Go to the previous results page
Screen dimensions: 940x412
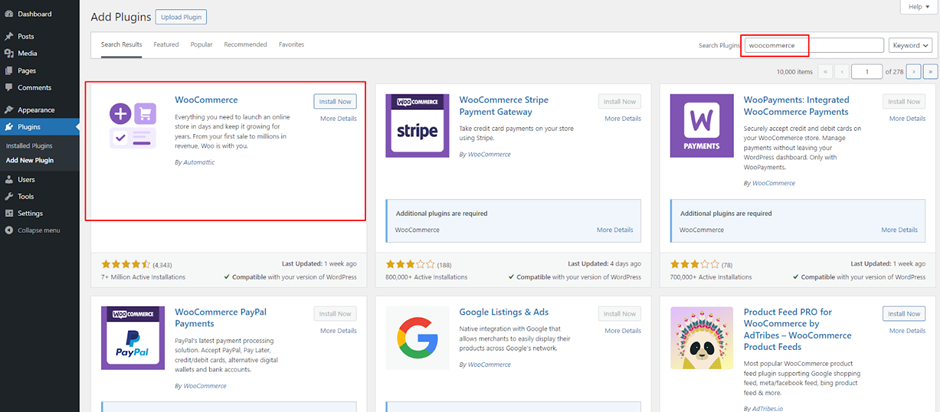(x=842, y=71)
